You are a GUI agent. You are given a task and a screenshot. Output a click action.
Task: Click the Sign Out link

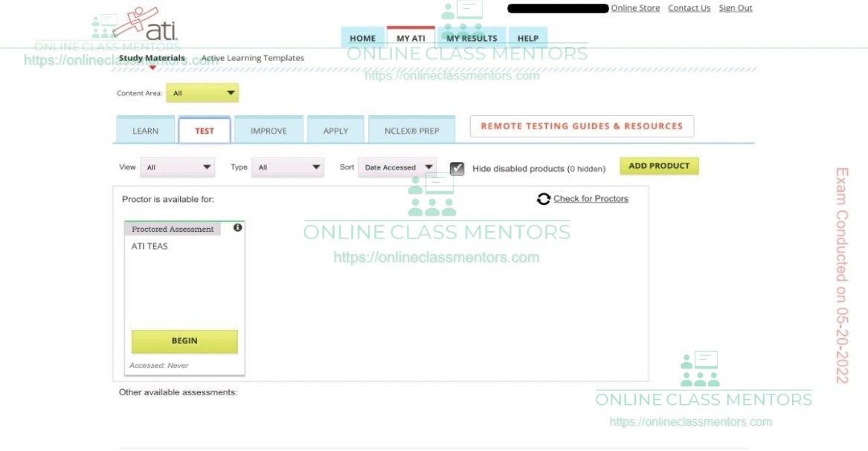pyautogui.click(x=735, y=8)
